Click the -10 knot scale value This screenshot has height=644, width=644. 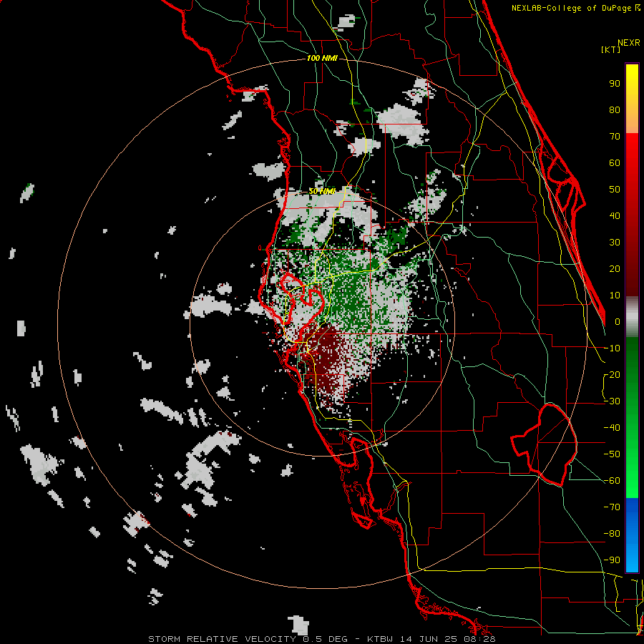612,348
